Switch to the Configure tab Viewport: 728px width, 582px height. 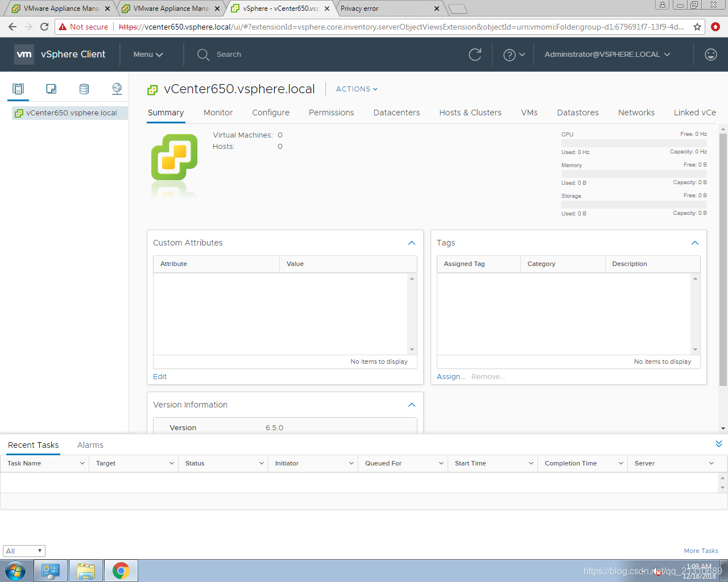(x=271, y=113)
